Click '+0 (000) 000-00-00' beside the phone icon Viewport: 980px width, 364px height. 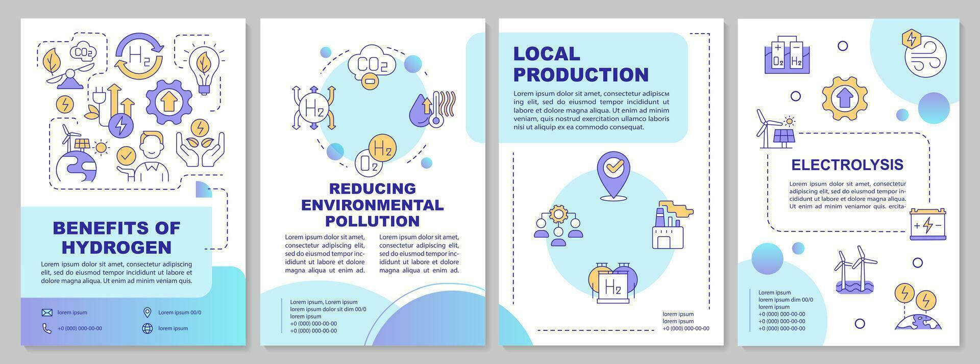80,328
